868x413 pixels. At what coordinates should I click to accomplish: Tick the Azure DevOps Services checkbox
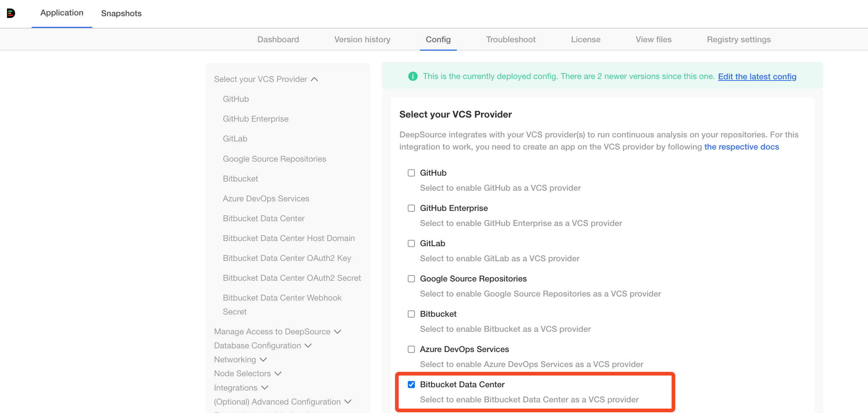(x=411, y=349)
